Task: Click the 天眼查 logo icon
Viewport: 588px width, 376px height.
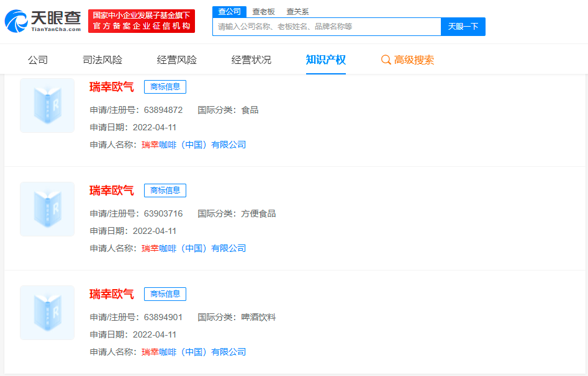Action: pos(17,21)
